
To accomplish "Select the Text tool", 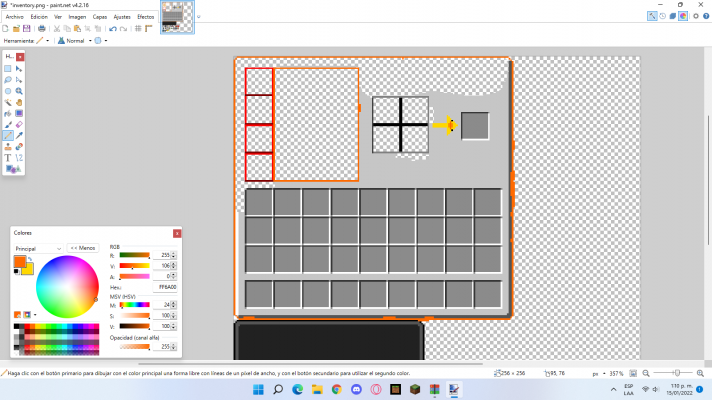I will point(8,157).
